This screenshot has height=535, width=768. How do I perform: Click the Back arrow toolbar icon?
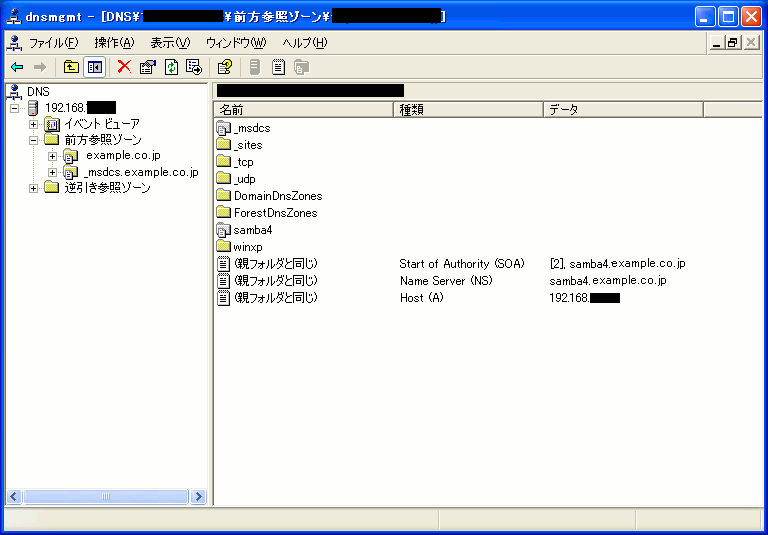(17, 67)
